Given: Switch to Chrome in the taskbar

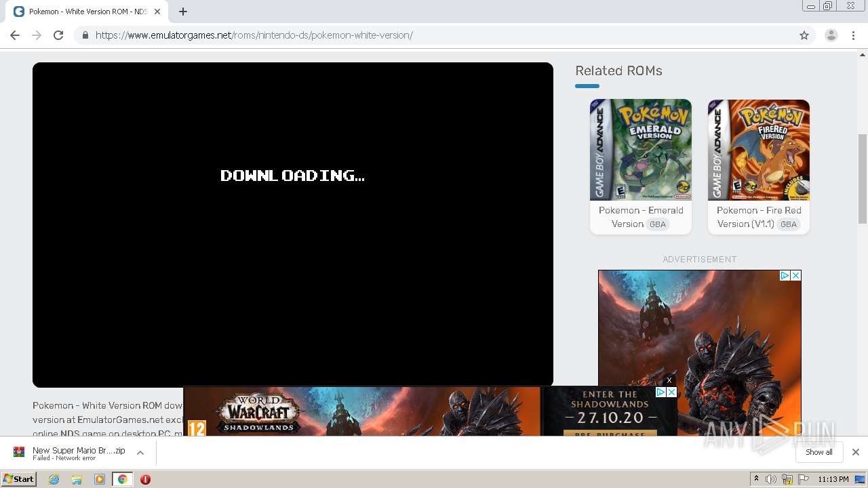Looking at the screenshot, I should pos(122,479).
